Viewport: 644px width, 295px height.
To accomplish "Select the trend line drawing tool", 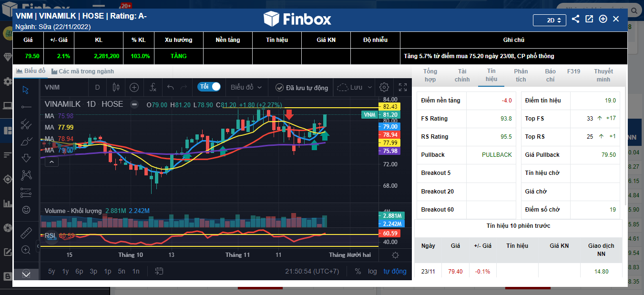I will point(26,107).
